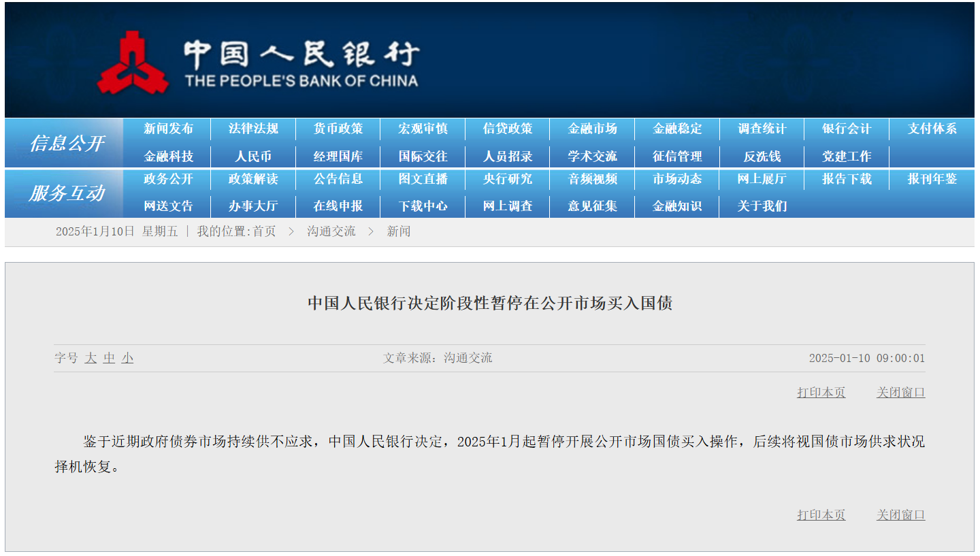Click 新闻 breadcrumb link
980x556 pixels.
point(399,231)
